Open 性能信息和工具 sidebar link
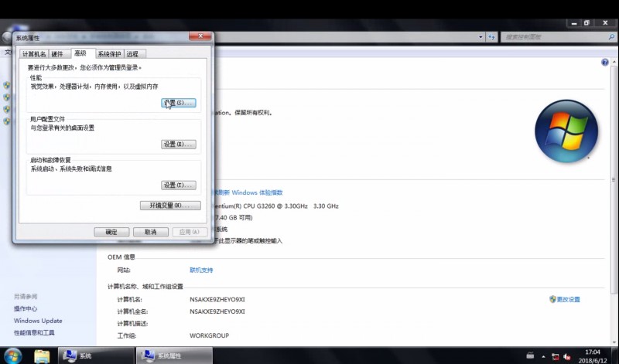The height and width of the screenshot is (364, 619). pyautogui.click(x=34, y=332)
